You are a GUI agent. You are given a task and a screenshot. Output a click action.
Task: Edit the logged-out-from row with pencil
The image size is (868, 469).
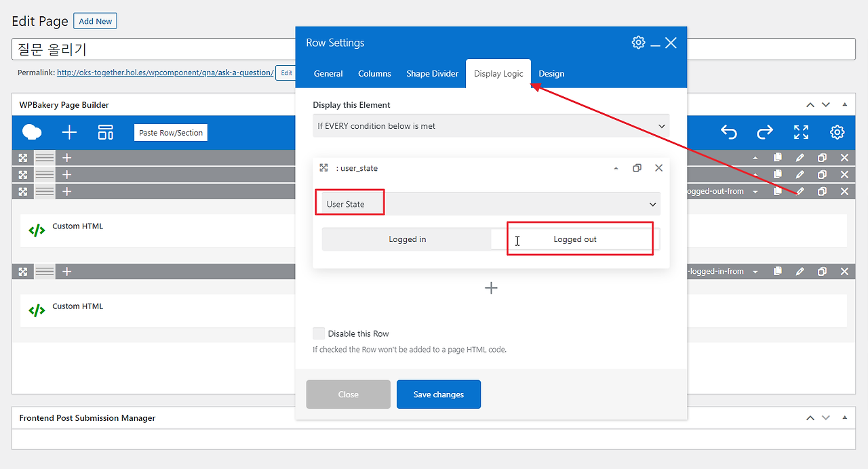800,191
